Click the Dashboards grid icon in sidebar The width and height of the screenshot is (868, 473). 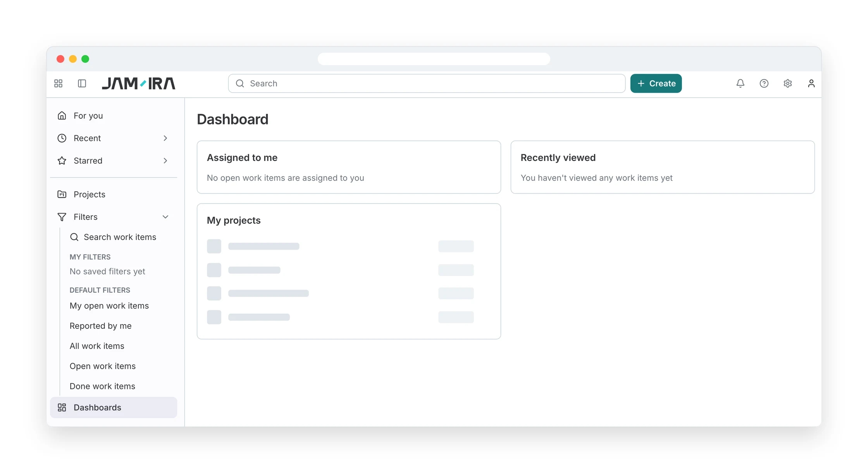[x=62, y=407]
